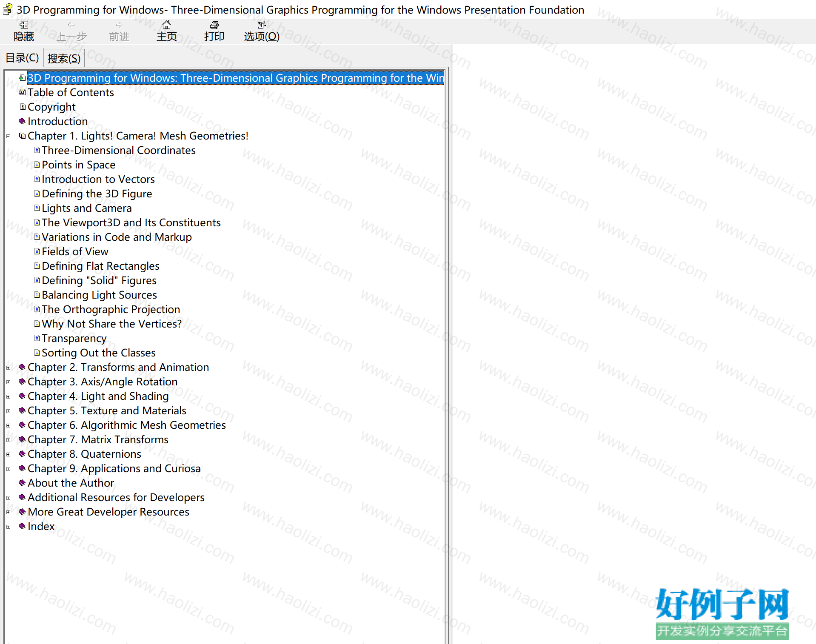This screenshot has width=816, height=644.
Task: Click the Print (打印) toolbar icon
Action: [214, 25]
